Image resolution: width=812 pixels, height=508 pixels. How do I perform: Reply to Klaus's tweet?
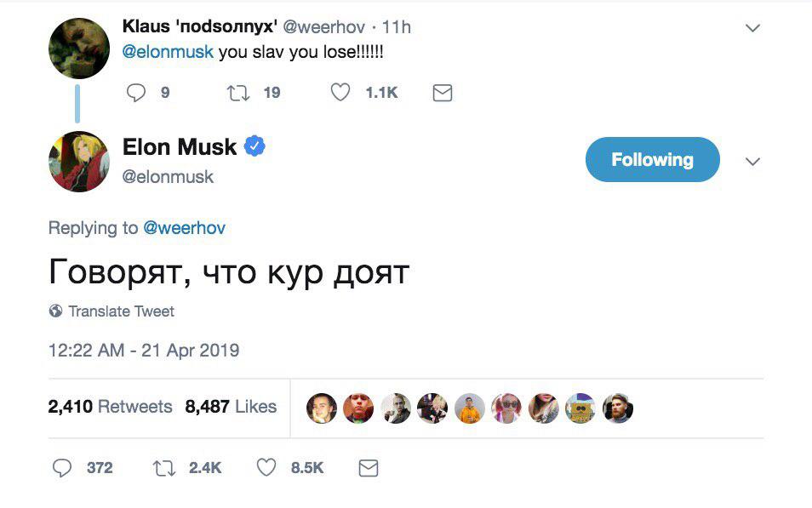click(x=136, y=93)
